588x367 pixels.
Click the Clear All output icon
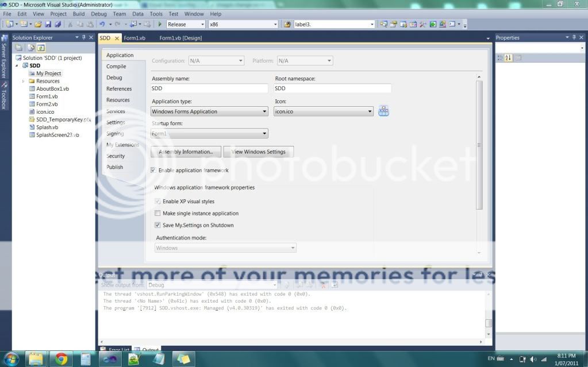322,284
